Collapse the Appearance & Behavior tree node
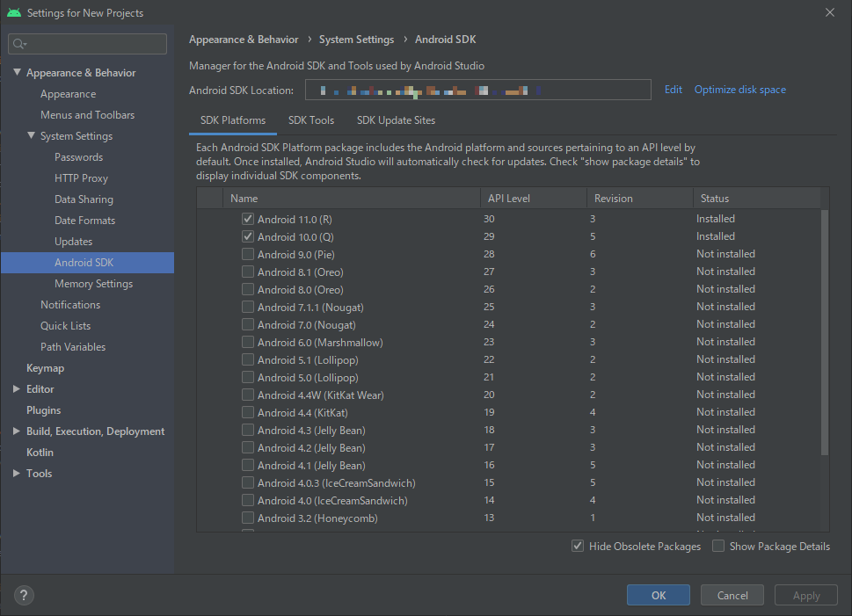 (x=17, y=72)
